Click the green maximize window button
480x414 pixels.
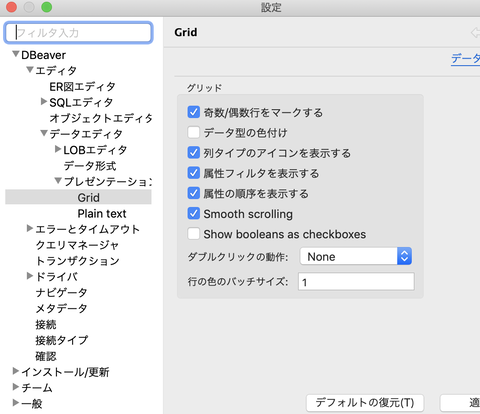47,7
